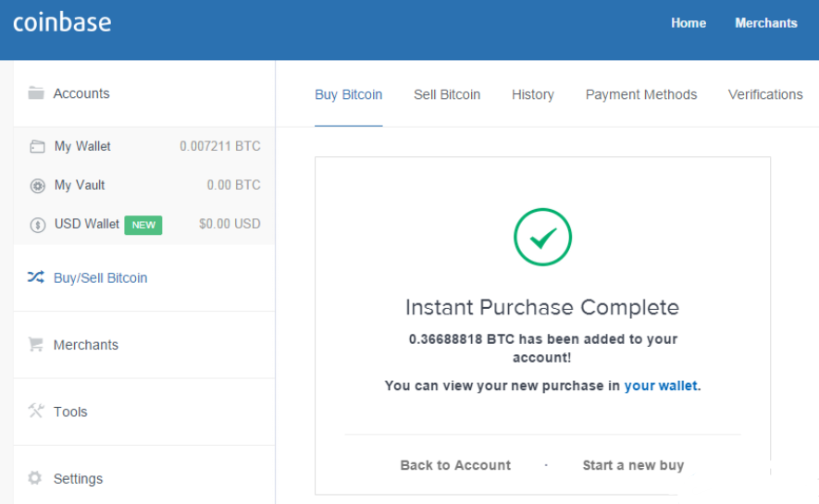Select the Buy Bitcoin tab
The width and height of the screenshot is (819, 504).
coord(348,94)
